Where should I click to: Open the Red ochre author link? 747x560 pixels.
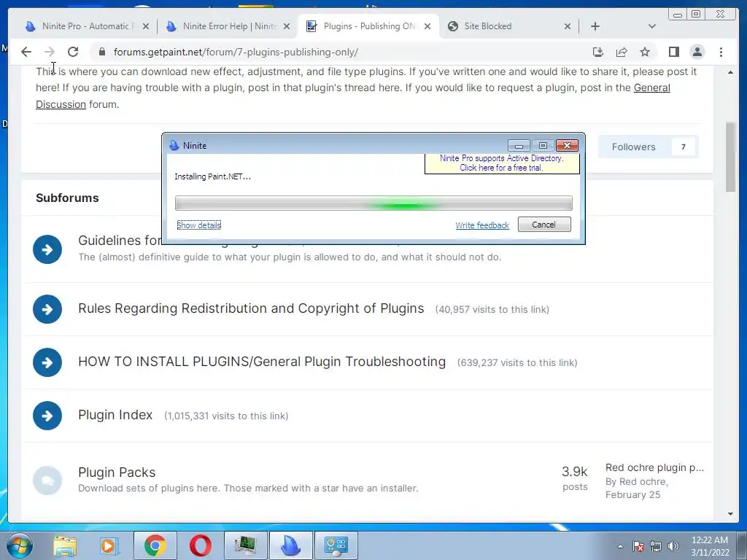tap(643, 481)
